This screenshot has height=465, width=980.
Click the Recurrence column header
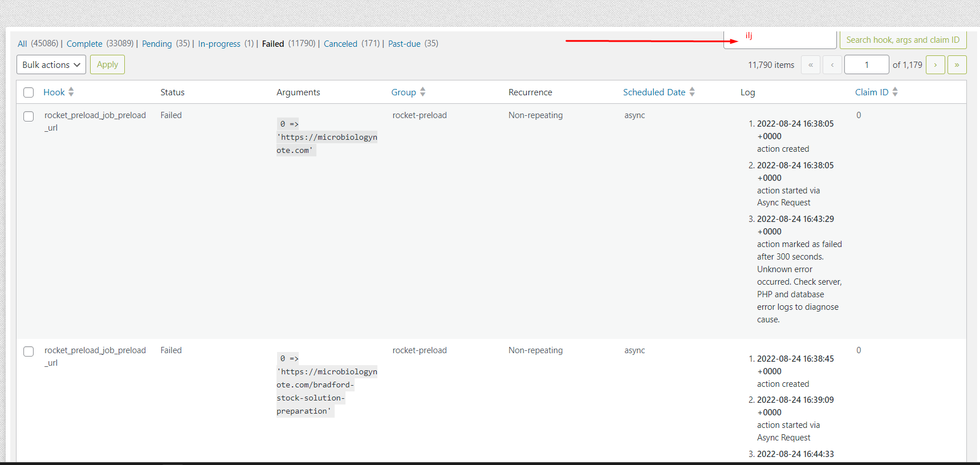tap(530, 92)
